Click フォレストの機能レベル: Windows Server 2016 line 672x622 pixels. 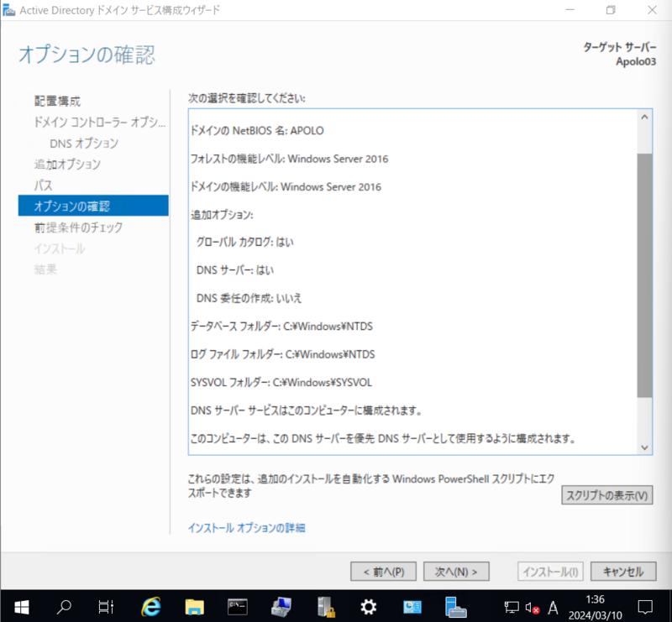(x=289, y=159)
